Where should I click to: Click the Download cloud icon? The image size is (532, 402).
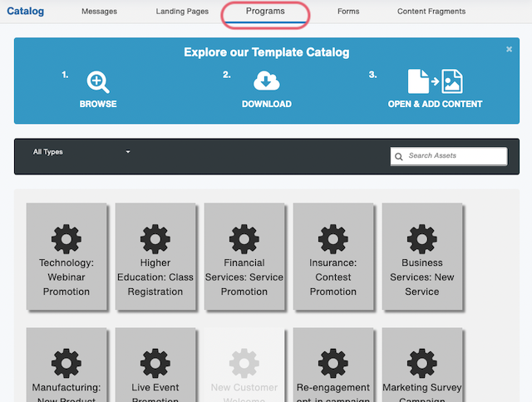(266, 81)
